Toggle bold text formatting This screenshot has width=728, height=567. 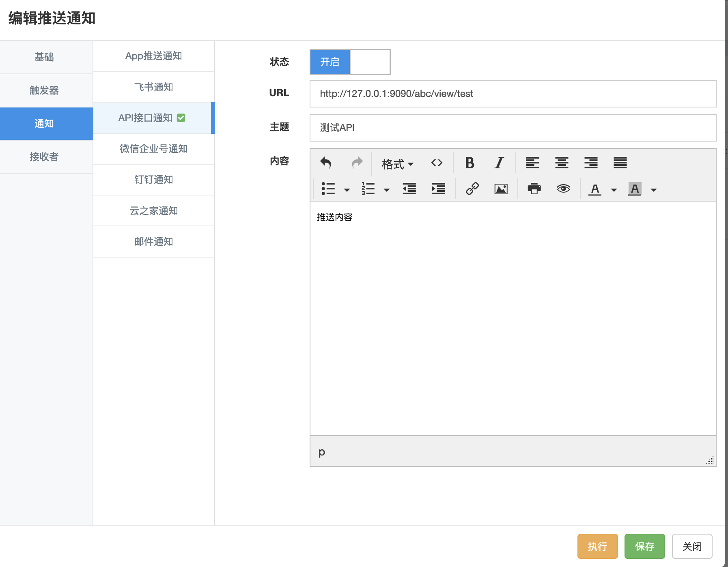point(470,163)
